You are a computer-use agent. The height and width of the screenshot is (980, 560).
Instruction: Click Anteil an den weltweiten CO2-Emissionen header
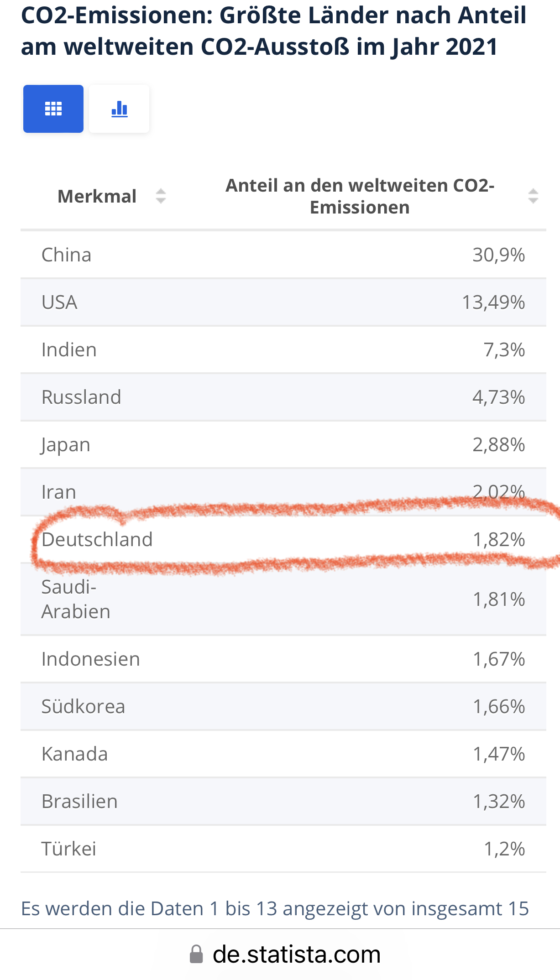pos(360,196)
